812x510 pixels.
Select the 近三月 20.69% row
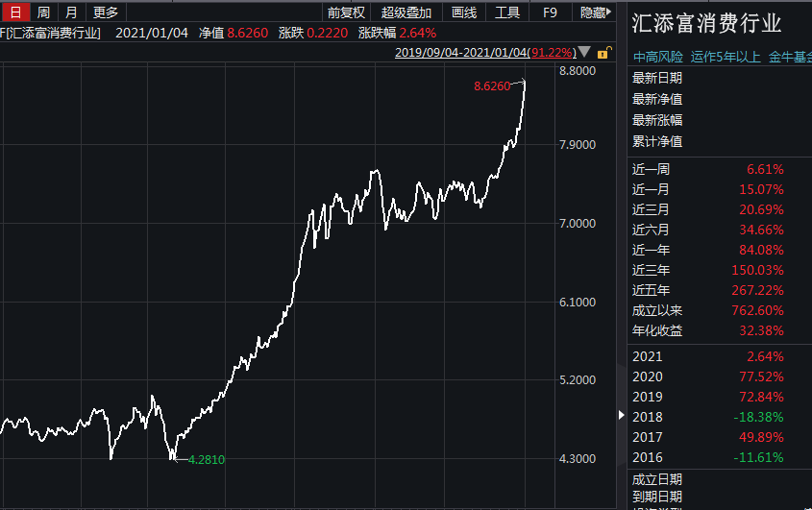point(708,209)
